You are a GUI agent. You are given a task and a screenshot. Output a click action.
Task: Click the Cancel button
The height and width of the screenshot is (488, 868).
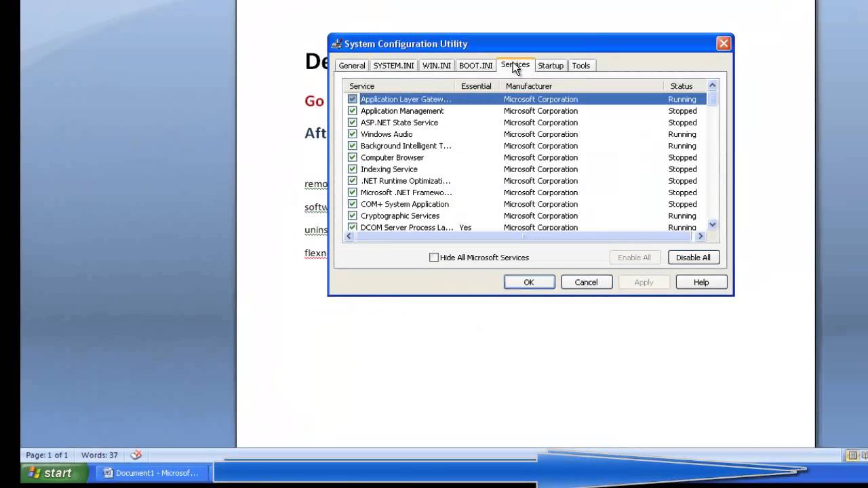click(x=586, y=282)
